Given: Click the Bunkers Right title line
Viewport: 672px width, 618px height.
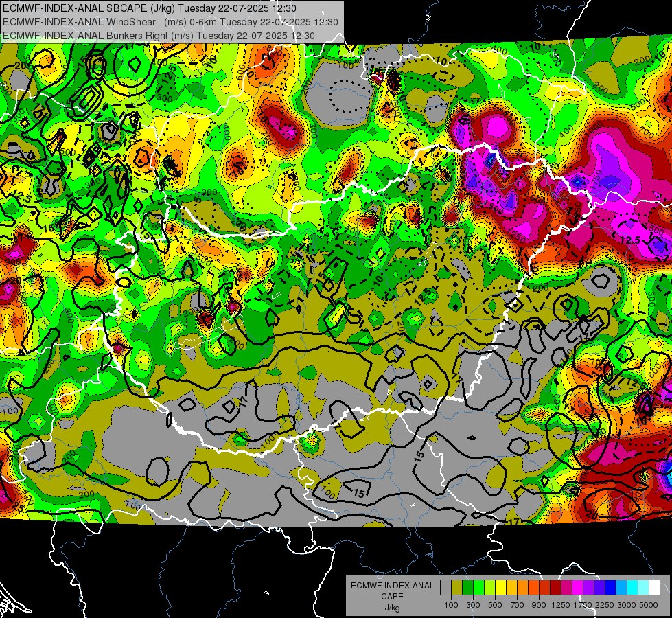Looking at the screenshot, I should 159,36.
